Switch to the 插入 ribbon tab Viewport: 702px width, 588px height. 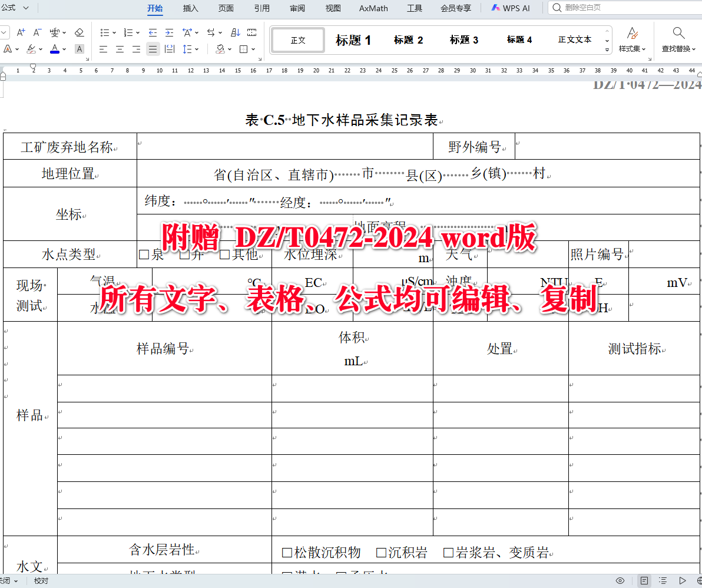pyautogui.click(x=190, y=8)
